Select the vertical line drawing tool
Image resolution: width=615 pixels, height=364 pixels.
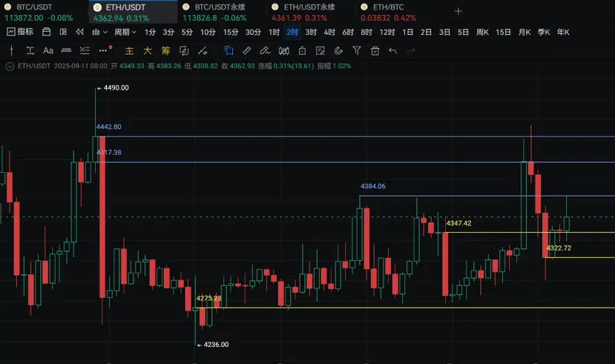coord(11,50)
